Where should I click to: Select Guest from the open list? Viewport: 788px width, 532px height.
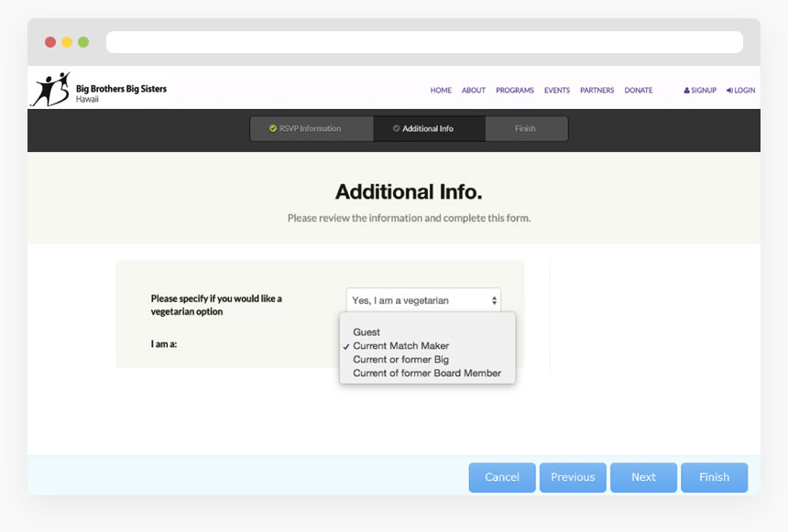click(367, 332)
